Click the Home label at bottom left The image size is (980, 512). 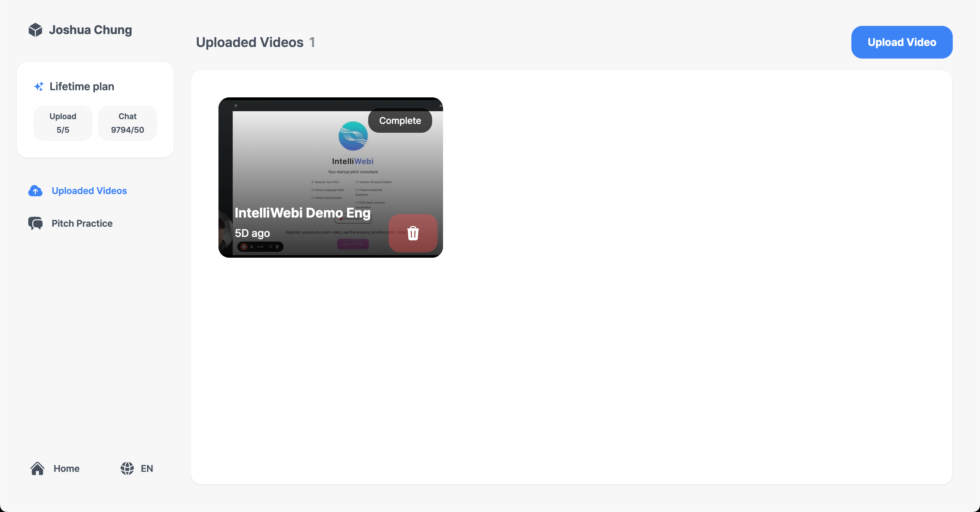(x=66, y=469)
